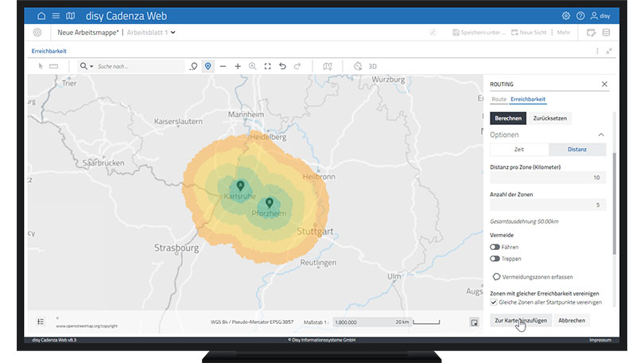Viewport: 644px width, 363px height.
Task: Click the Berechnen button
Action: (508, 118)
